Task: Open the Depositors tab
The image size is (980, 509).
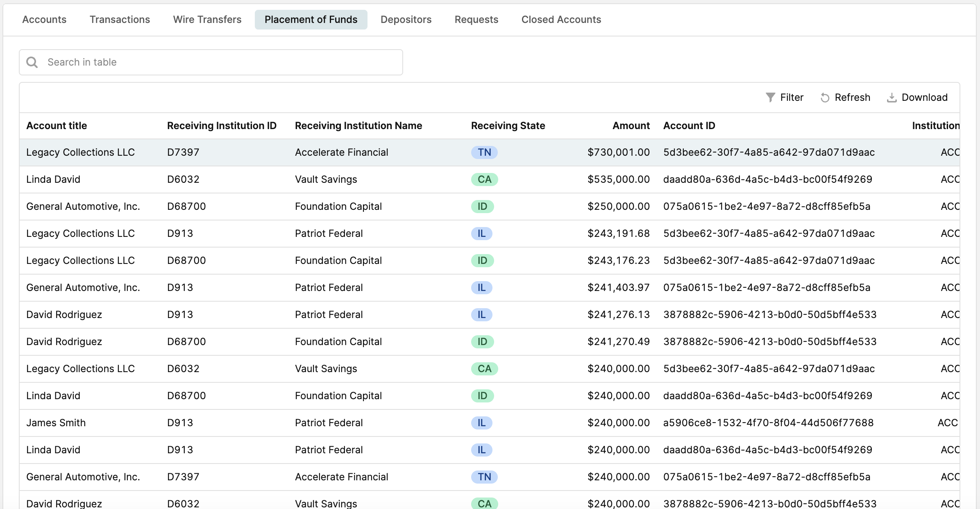Action: (406, 20)
